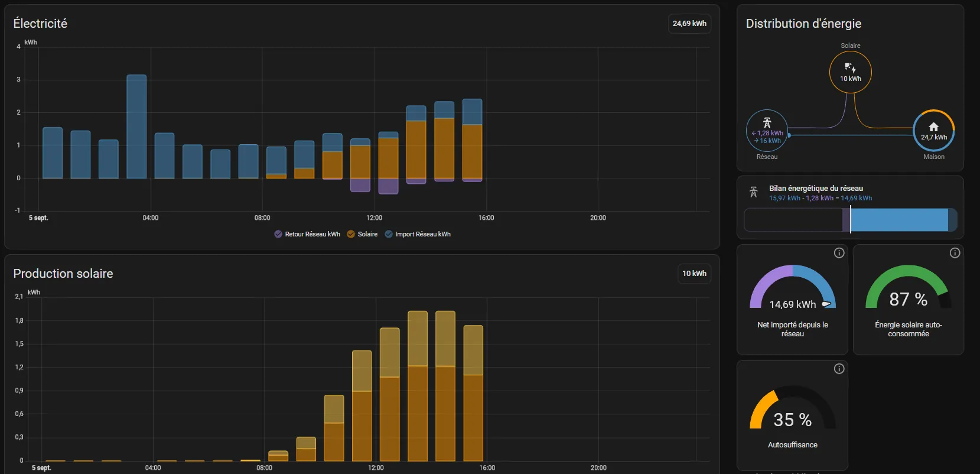
Task: Click the 87 % self-consumption gauge
Action: tap(909, 288)
